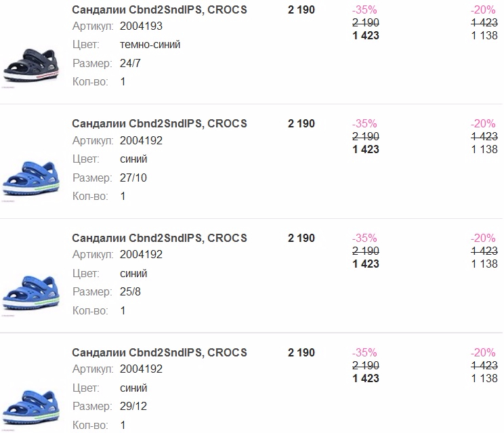
Task: Click product name of size 25/8 sandals
Action: pos(159,238)
